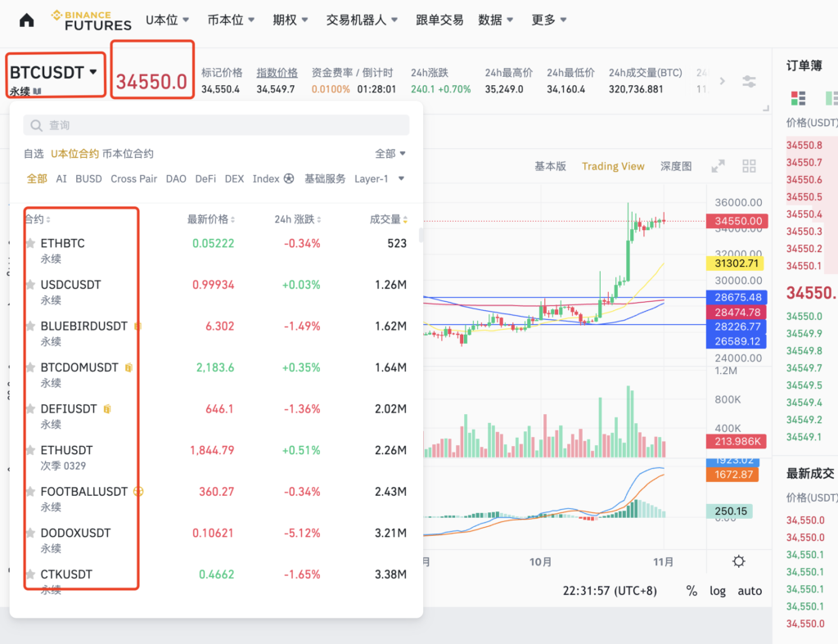Open 跟单交易 page

439,20
